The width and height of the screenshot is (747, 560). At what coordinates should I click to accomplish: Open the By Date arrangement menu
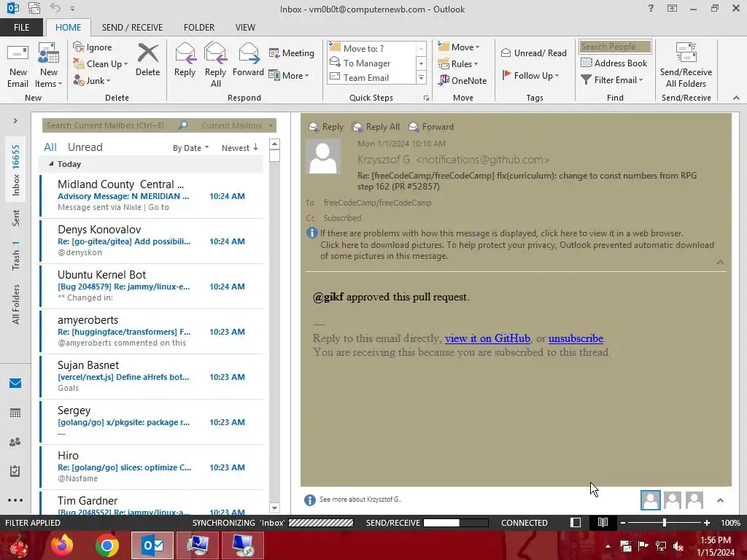[x=190, y=148]
